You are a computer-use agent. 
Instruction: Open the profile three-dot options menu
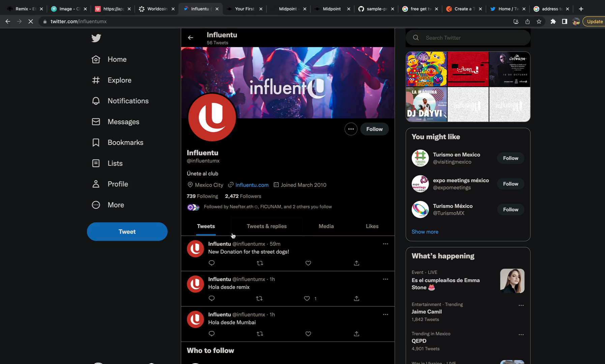(351, 129)
